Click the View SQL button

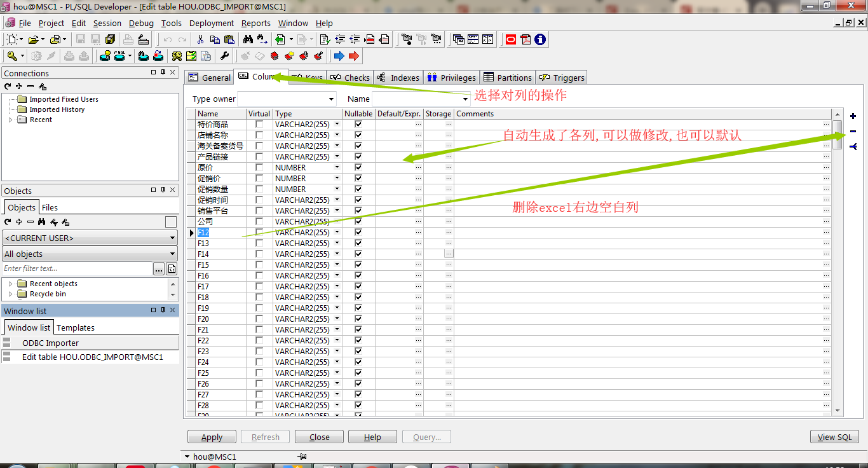pos(834,437)
